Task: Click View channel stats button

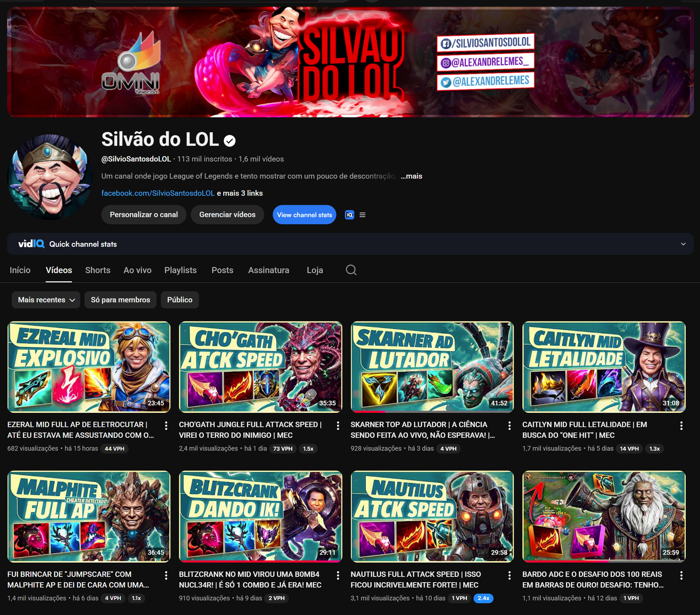Action: [x=304, y=215]
